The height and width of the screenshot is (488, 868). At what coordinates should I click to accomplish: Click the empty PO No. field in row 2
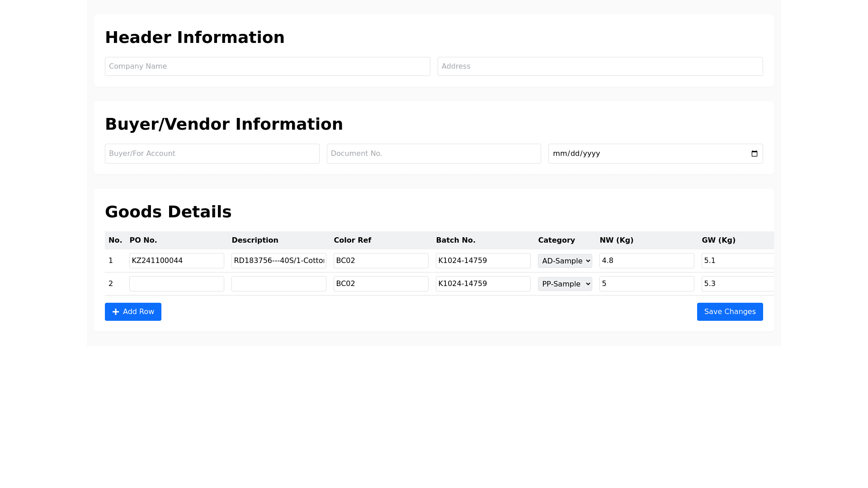176,284
